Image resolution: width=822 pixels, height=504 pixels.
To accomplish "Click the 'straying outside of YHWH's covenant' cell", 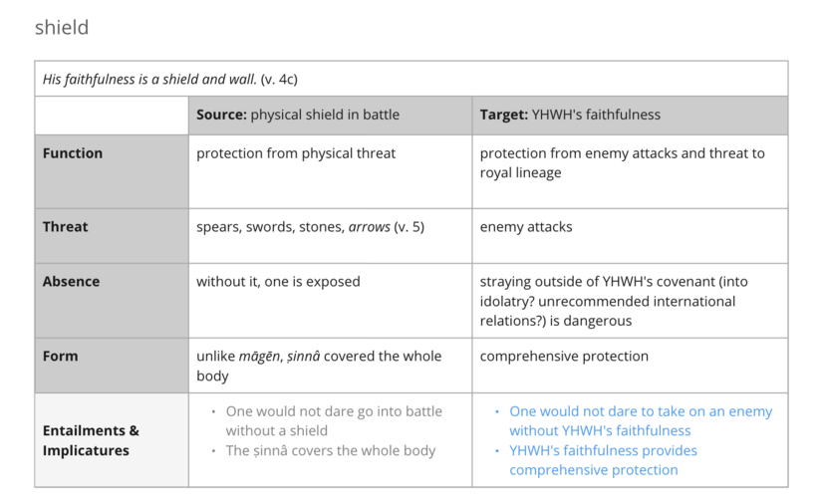I will [x=614, y=301].
